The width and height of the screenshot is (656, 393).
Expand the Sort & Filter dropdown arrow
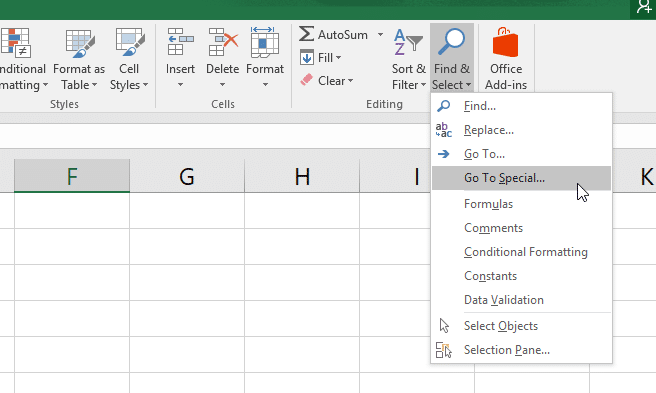click(423, 85)
